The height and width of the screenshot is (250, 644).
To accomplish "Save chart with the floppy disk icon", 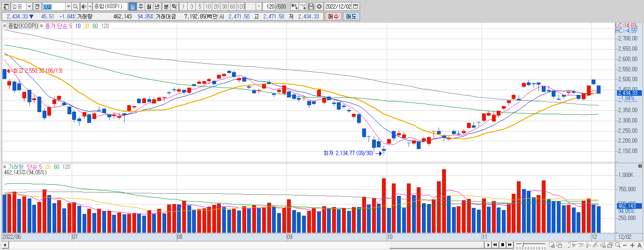I will 311,6.
